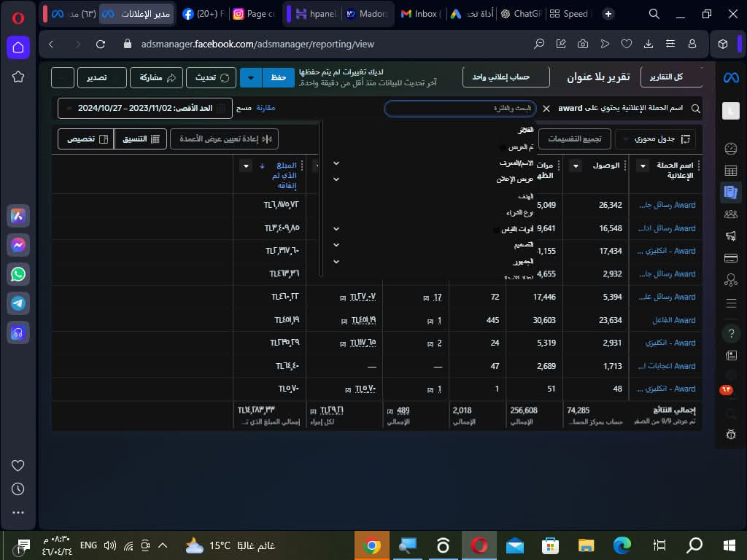
Task: Click the Share report button
Action: 154,77
